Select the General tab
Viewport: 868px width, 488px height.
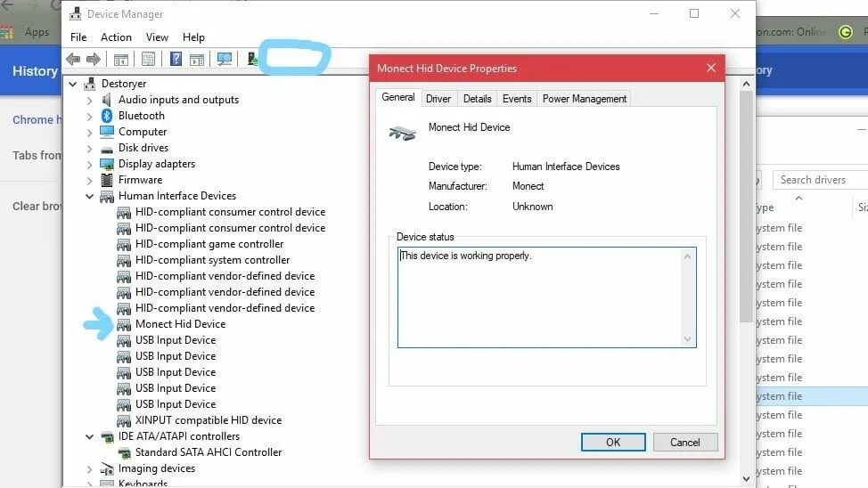[x=398, y=97]
